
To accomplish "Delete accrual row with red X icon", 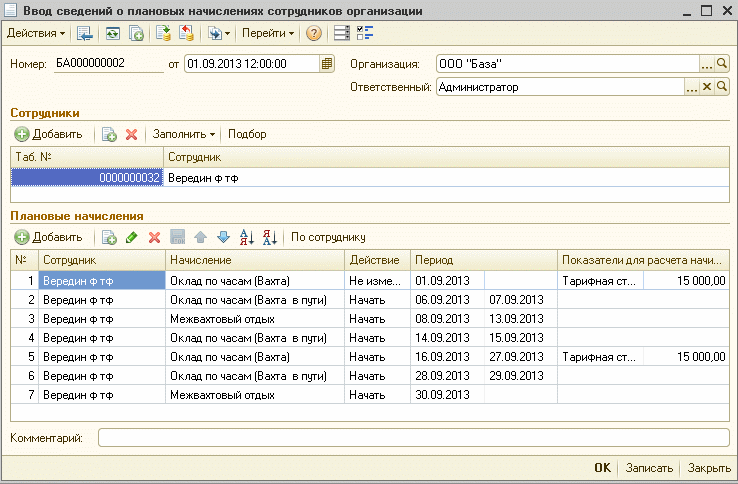I will tap(154, 237).
